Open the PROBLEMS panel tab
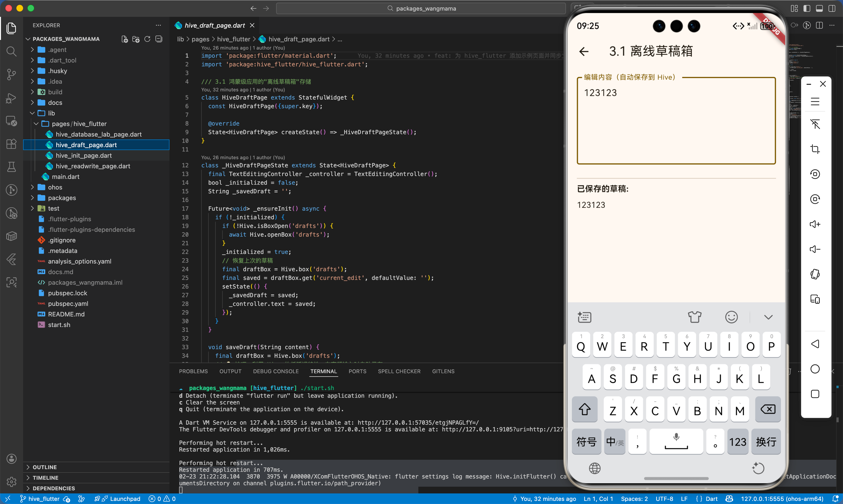Image resolution: width=843 pixels, height=504 pixels. click(193, 371)
